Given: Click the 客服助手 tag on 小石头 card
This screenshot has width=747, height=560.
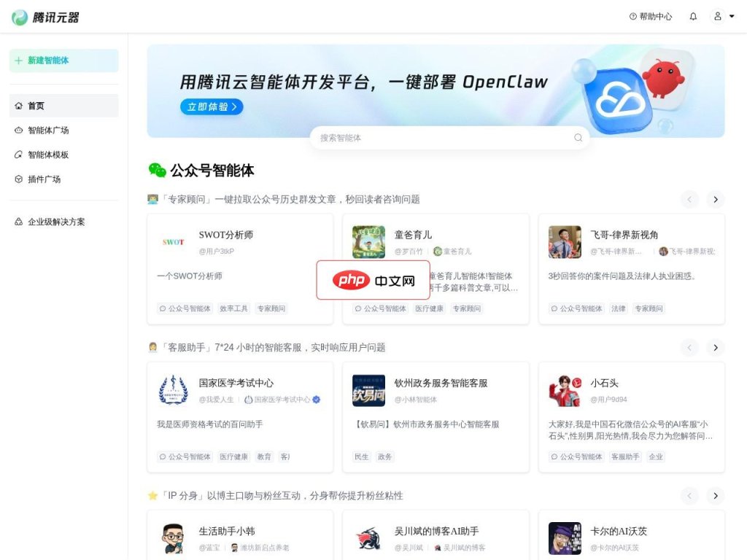Looking at the screenshot, I should (625, 456).
